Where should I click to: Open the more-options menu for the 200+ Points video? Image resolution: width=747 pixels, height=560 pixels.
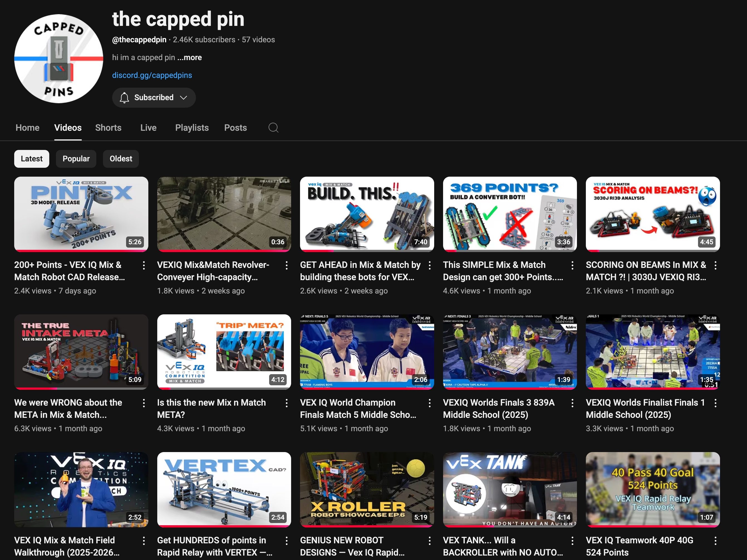[144, 265]
